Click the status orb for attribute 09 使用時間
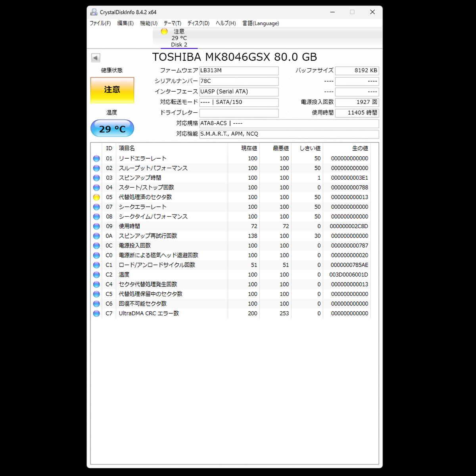This screenshot has height=476, width=476. (x=96, y=226)
